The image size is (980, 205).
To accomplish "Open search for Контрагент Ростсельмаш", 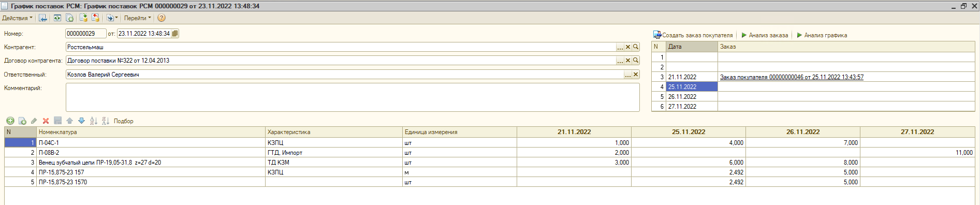I will pos(636,47).
